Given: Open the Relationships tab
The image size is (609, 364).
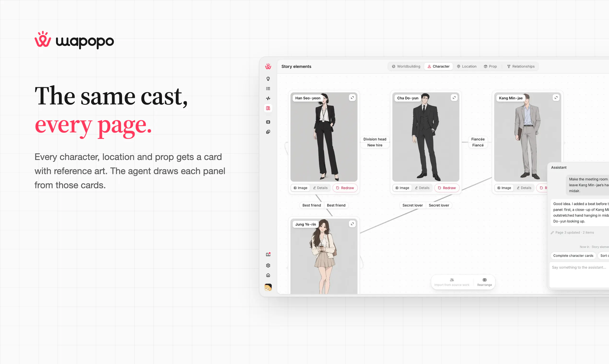Looking at the screenshot, I should point(521,66).
